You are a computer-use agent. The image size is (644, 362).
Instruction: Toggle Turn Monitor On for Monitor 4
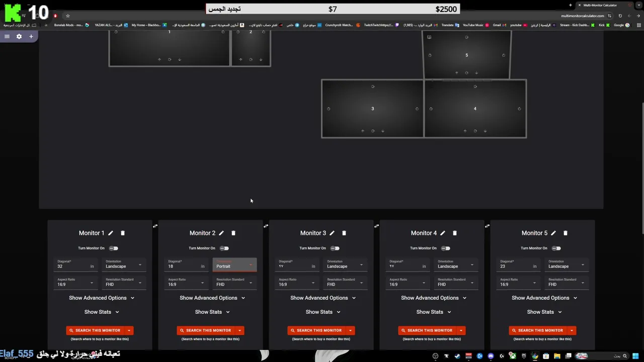(446, 248)
